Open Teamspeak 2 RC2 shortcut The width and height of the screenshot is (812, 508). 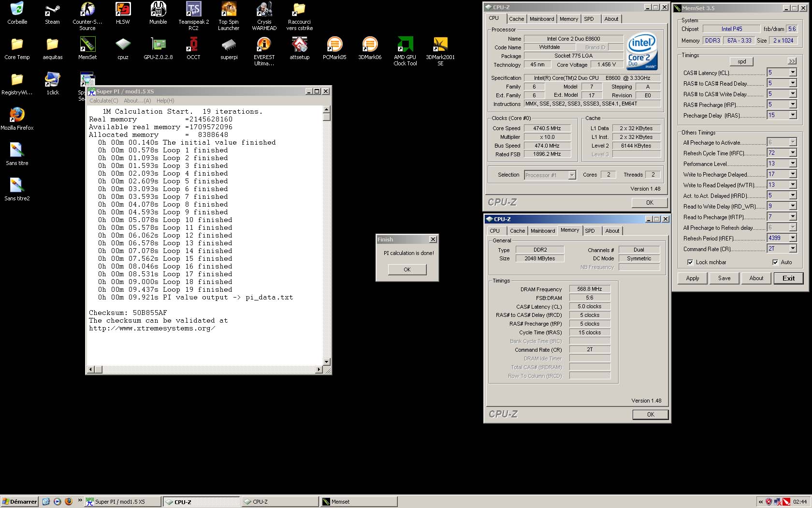click(193, 16)
